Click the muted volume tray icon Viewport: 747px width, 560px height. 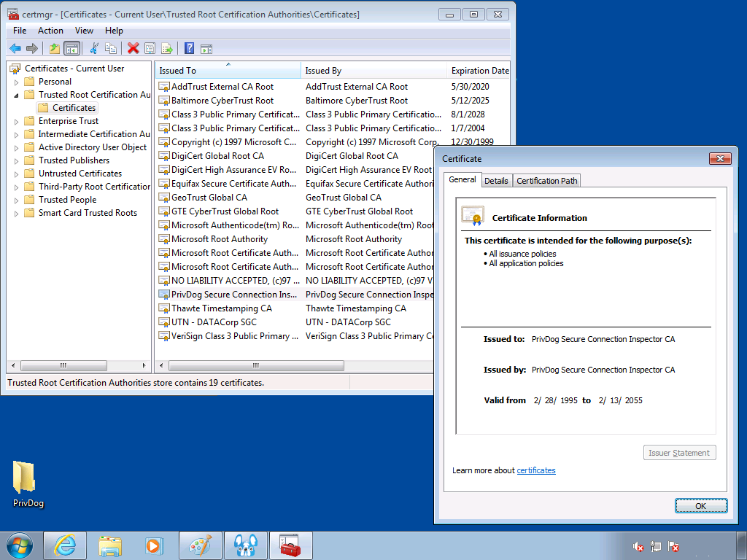point(638,547)
